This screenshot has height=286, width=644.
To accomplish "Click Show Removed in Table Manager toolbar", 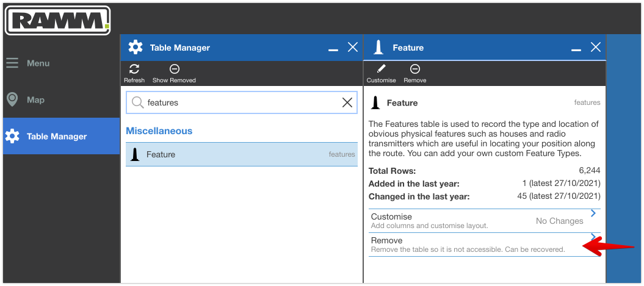I will [174, 73].
